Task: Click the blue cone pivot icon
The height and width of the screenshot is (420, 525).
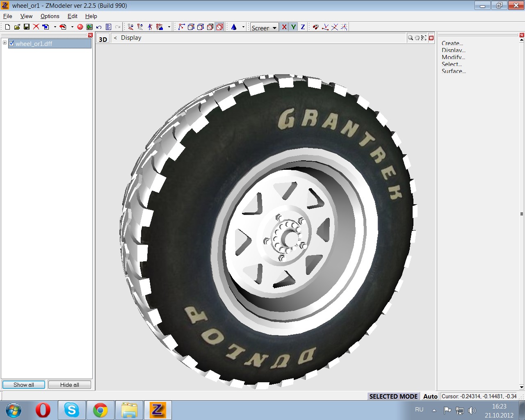Action: (234, 27)
